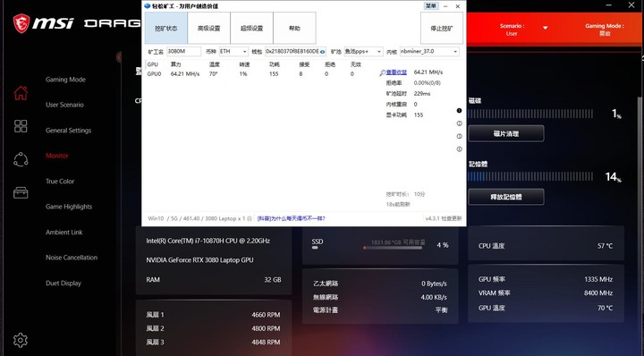Click the VRAM 頻率 8400 MHz reading

[546, 293]
